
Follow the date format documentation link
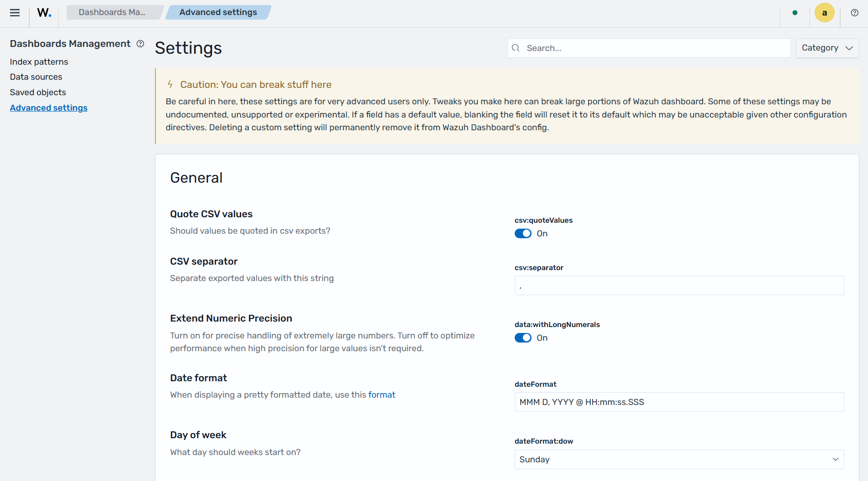click(382, 395)
